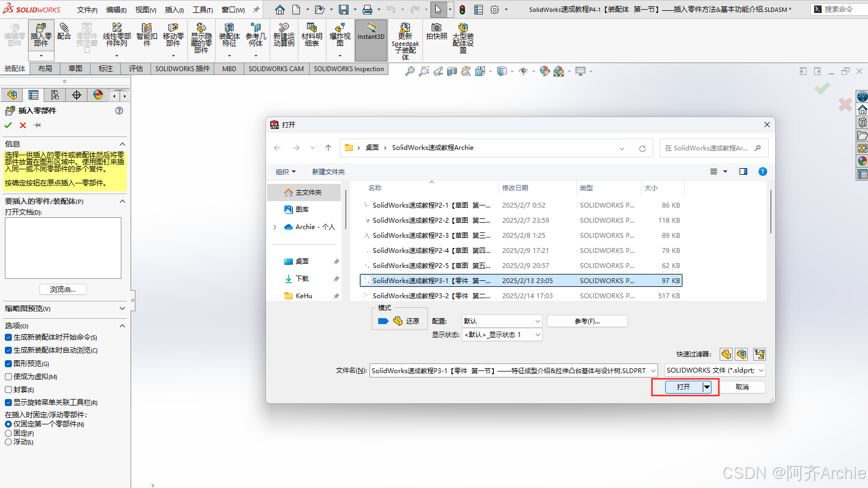Toggle the preview pane icon in Open dialog
Viewport: 868px width, 488px height.
743,171
